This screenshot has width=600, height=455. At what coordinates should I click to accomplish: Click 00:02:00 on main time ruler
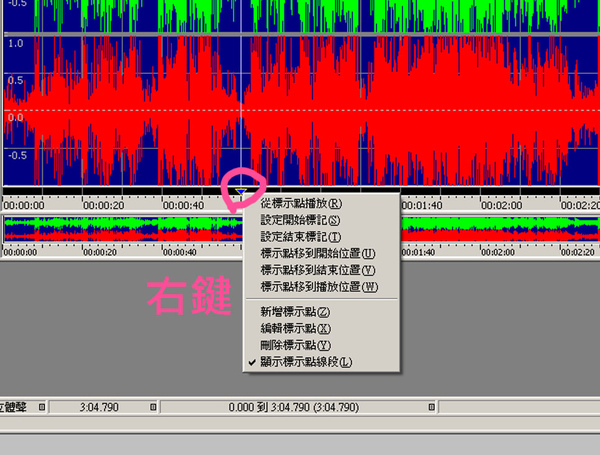click(502, 205)
